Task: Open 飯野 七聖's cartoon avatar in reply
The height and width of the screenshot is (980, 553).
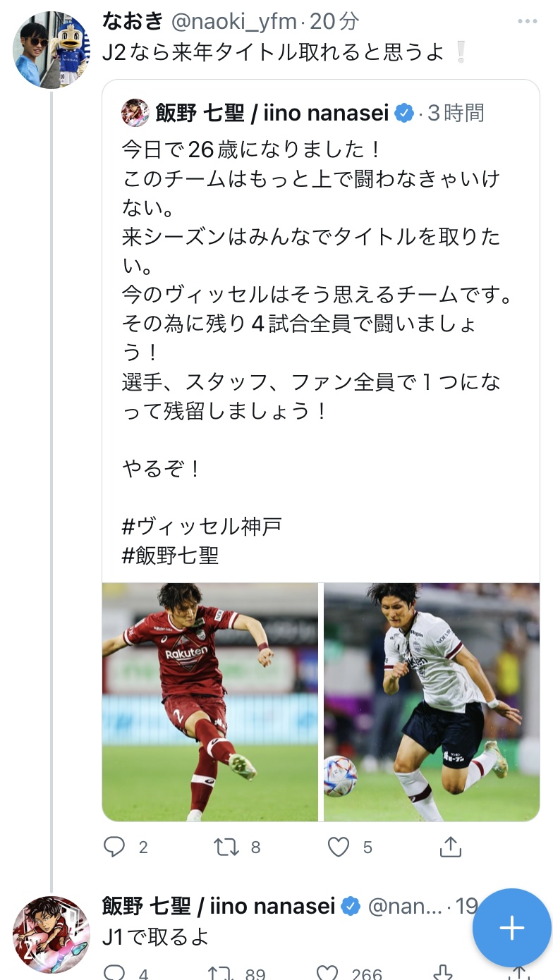Action: 52,934
